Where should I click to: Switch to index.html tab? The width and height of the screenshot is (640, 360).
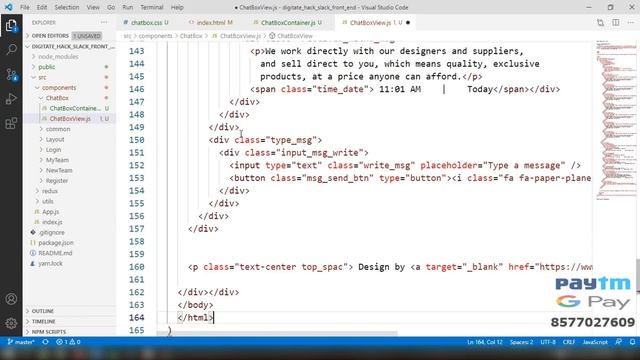[211, 23]
